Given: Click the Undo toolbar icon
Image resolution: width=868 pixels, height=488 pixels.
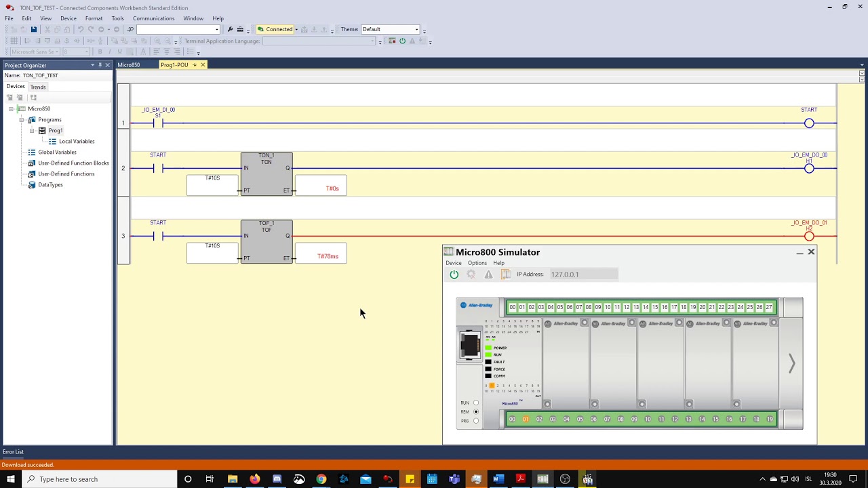Looking at the screenshot, I should 81,29.
